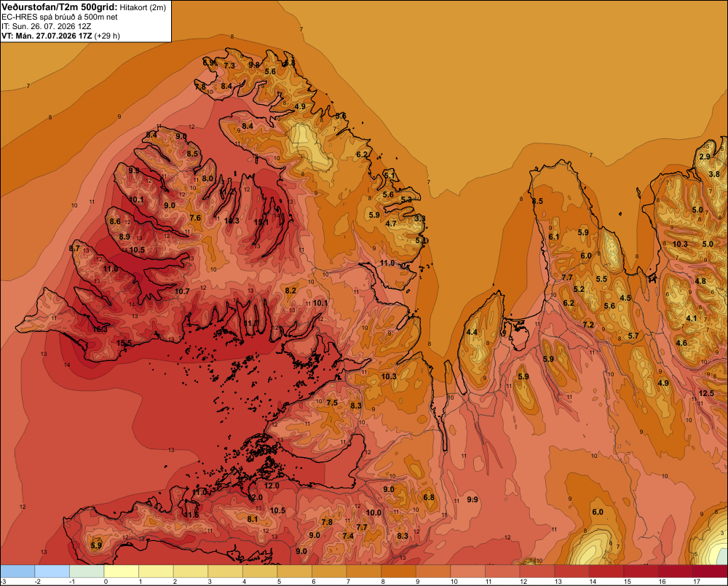This screenshot has height=586, width=728.
Task: Click the temperature value '3.3' on the map
Action: 420,218
